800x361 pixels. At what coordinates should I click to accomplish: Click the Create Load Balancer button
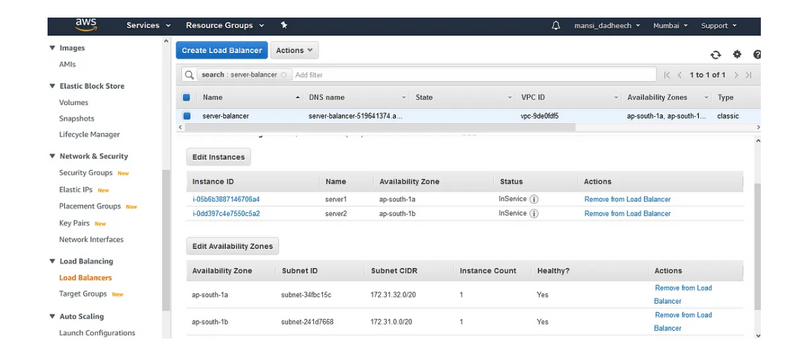(222, 50)
